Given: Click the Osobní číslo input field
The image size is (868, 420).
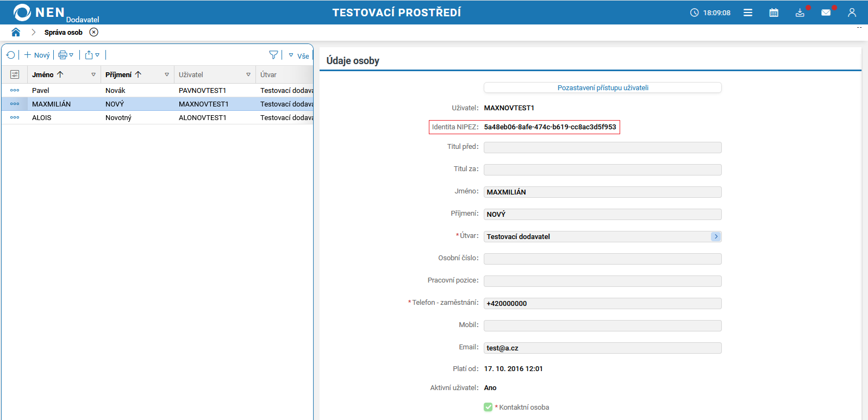Looking at the screenshot, I should (x=603, y=259).
